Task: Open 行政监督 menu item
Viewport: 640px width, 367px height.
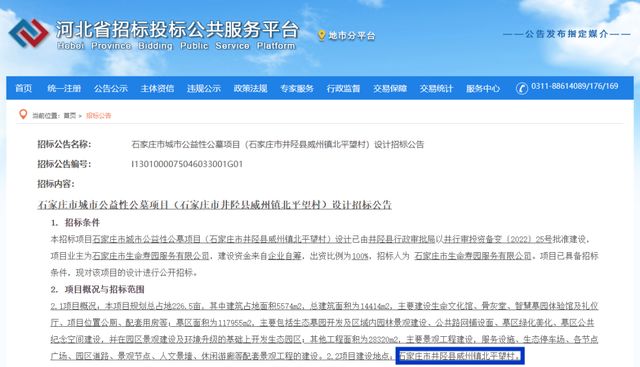Action: (x=343, y=88)
